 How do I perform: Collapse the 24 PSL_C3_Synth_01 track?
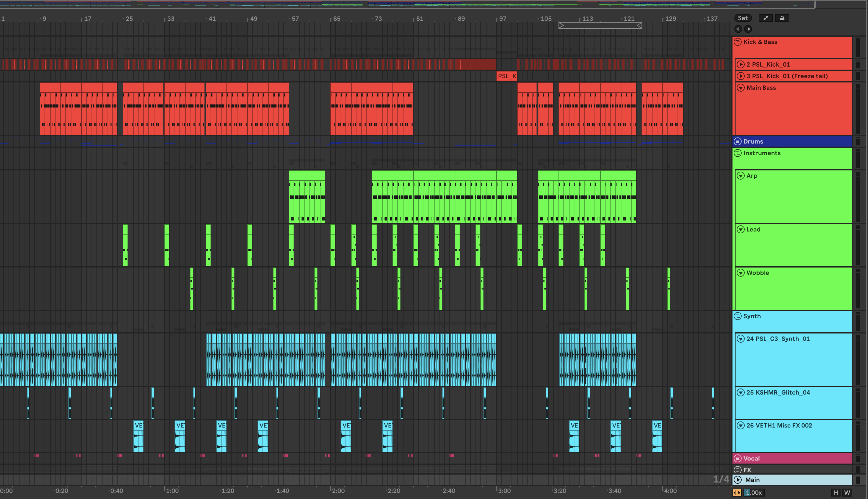pos(741,339)
